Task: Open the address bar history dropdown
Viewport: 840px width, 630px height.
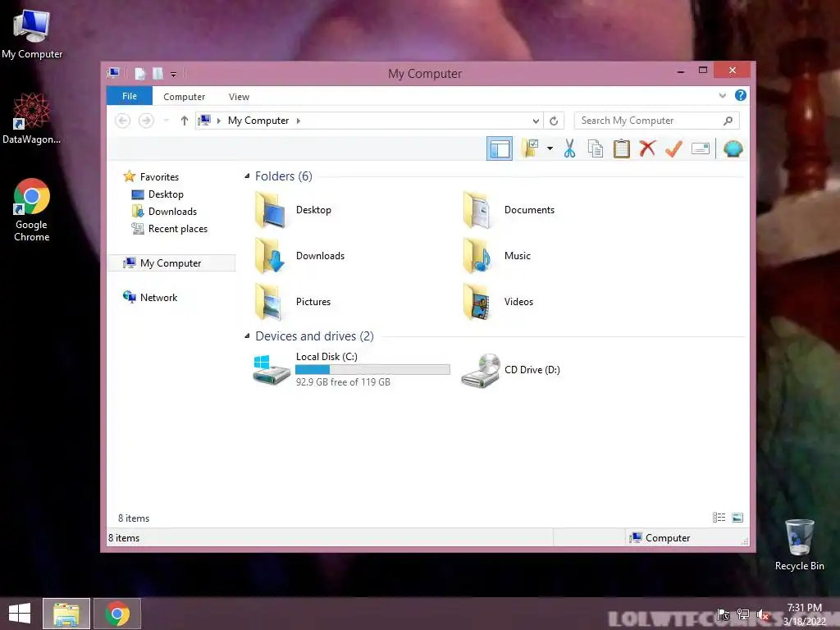Action: coord(535,121)
